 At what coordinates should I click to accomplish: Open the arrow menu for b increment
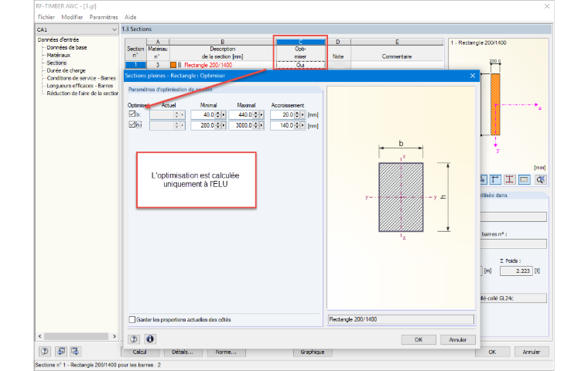point(303,114)
